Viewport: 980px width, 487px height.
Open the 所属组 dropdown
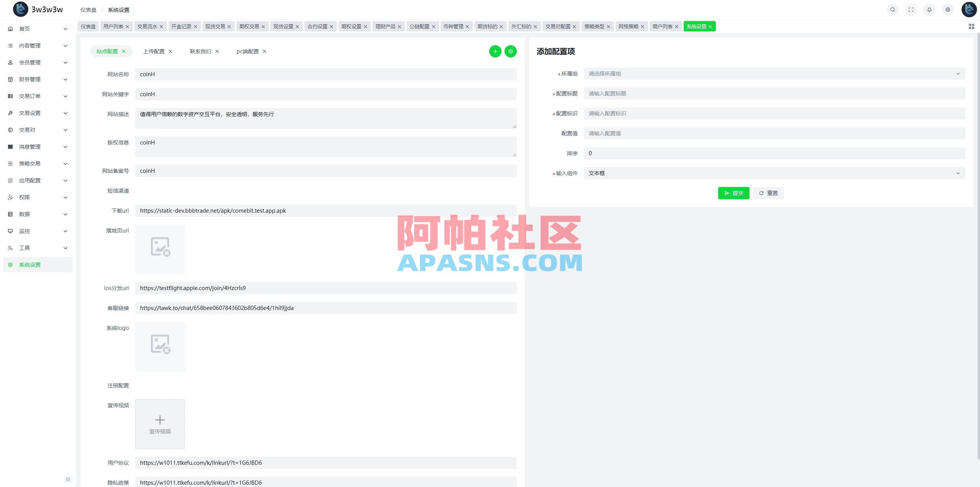[x=773, y=74]
